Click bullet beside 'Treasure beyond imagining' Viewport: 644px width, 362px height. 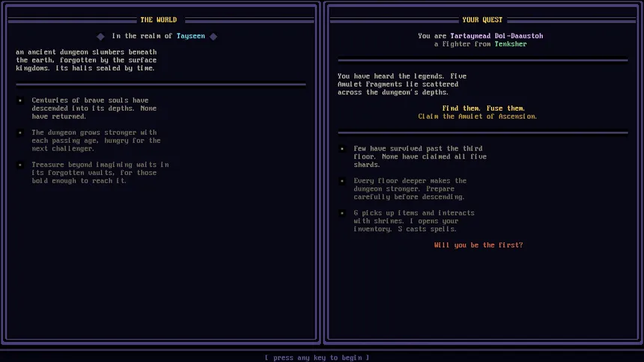point(20,165)
